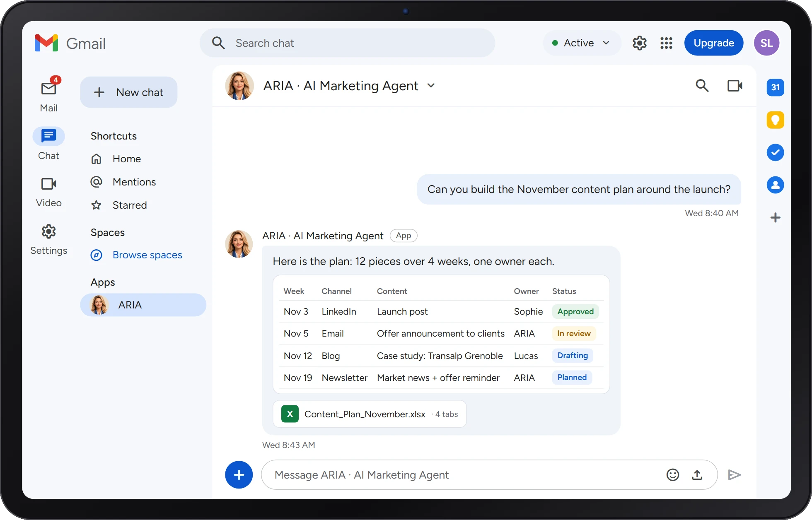Start a New chat

tap(129, 92)
